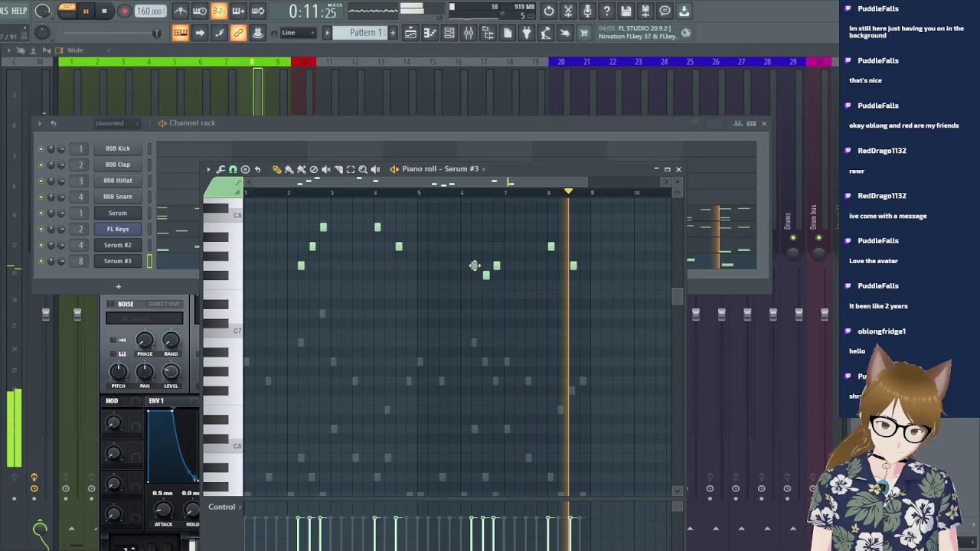Open the Pattern 1 selector dropdown

coord(367,33)
